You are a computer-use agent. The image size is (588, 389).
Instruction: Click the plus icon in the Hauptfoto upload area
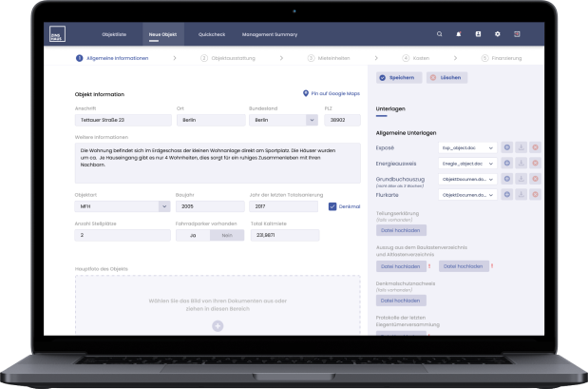(x=218, y=326)
